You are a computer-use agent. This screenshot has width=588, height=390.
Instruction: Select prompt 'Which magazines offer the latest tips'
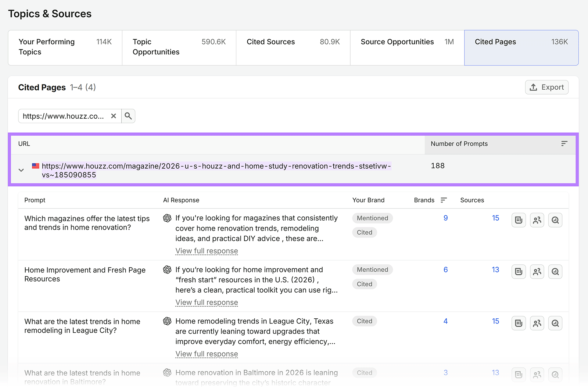click(x=87, y=223)
